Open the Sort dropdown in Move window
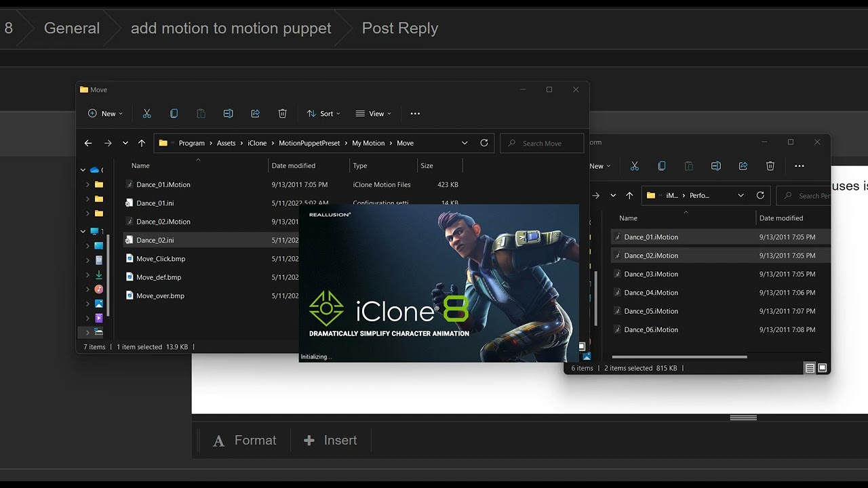The width and height of the screenshot is (868, 488). 323,114
